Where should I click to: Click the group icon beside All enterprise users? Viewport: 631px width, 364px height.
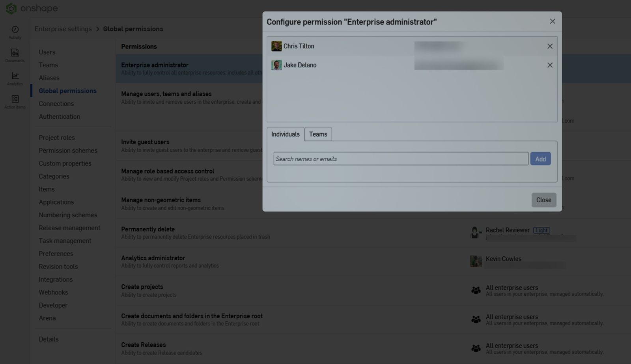(476, 290)
